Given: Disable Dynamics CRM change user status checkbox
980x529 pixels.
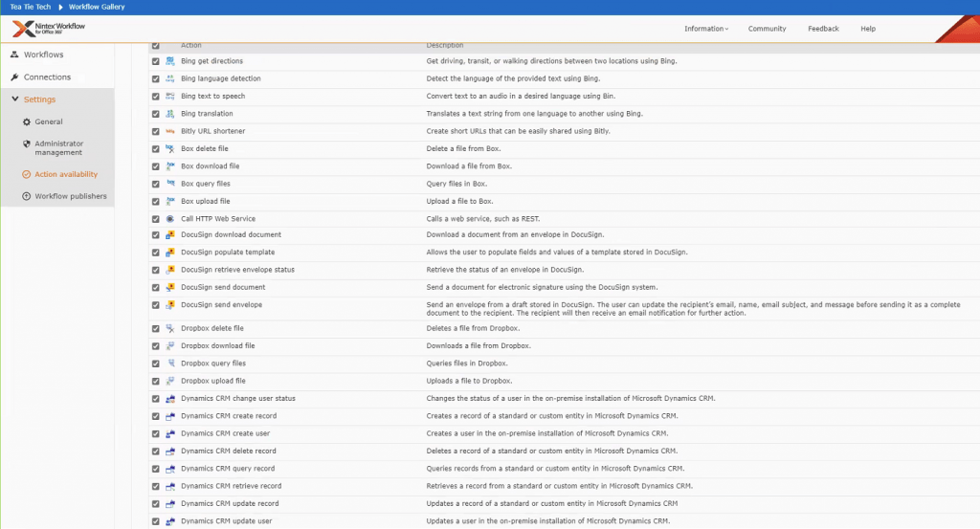Looking at the screenshot, I should [x=156, y=399].
